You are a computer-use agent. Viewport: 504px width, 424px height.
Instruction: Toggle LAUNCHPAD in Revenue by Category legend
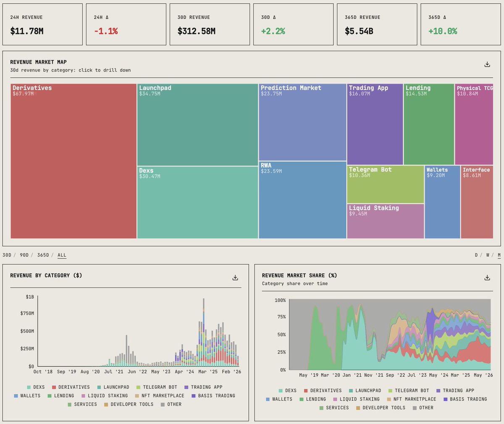113,387
